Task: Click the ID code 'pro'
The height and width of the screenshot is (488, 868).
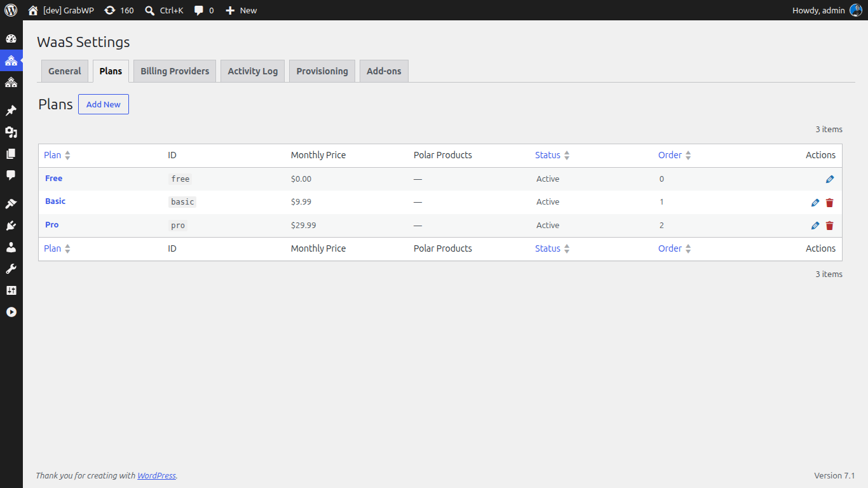Action: [x=178, y=226]
